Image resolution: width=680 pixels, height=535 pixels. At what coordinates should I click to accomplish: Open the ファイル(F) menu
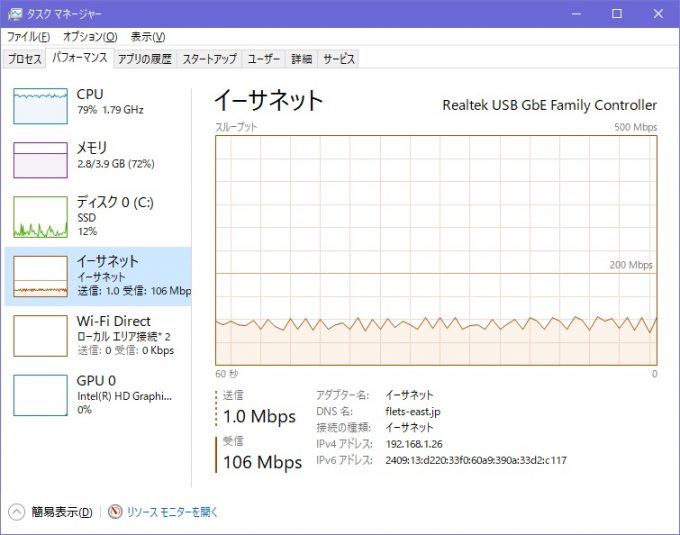click(x=28, y=36)
